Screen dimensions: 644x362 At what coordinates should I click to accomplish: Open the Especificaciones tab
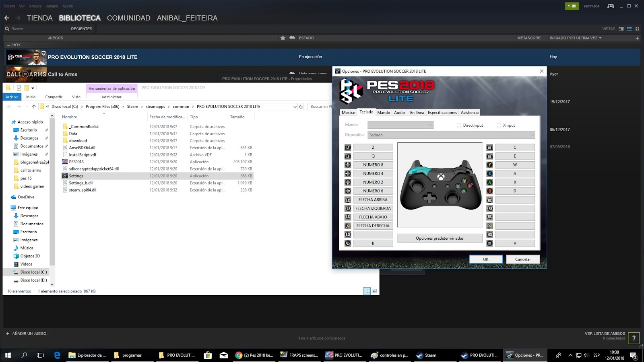coord(442,113)
